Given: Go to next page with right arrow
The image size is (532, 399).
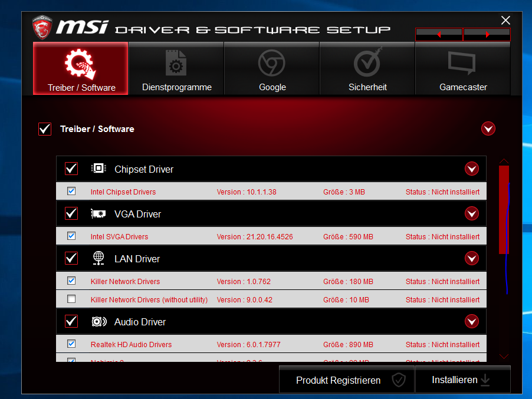Looking at the screenshot, I should [487, 34].
